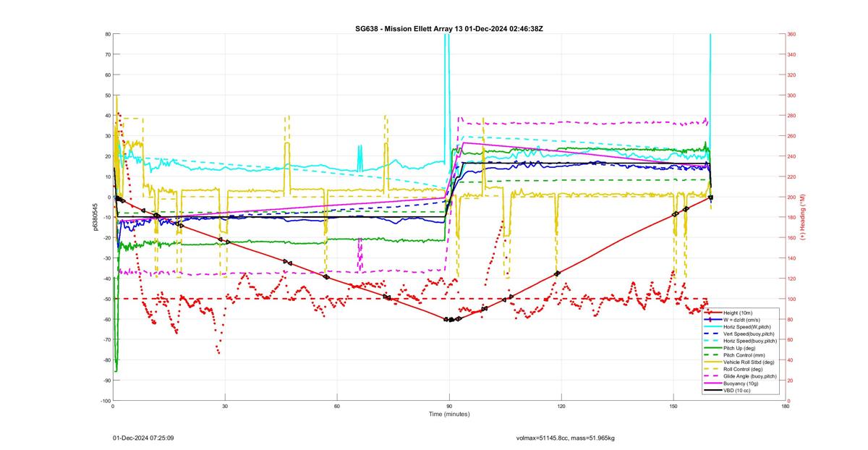Viewport: 868px width, 450px height.
Task: Click the red Height line sample in legend
Action: click(713, 313)
